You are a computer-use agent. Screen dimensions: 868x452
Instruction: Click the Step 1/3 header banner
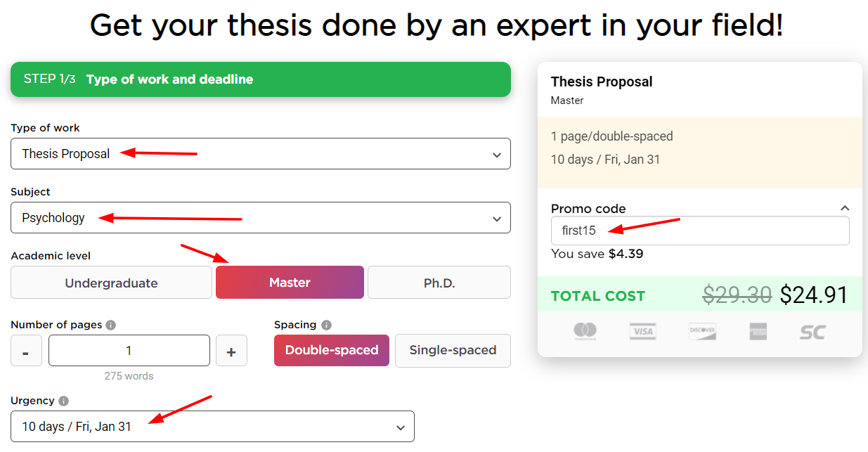tap(261, 79)
